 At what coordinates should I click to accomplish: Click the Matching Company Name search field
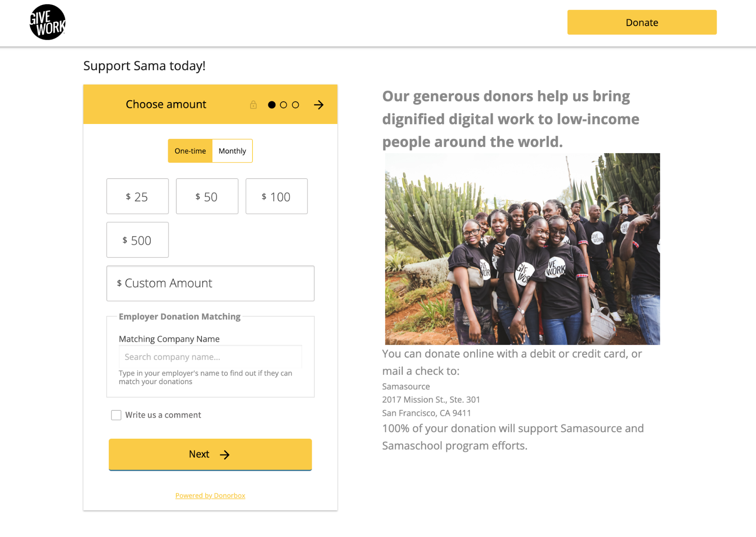tap(210, 356)
